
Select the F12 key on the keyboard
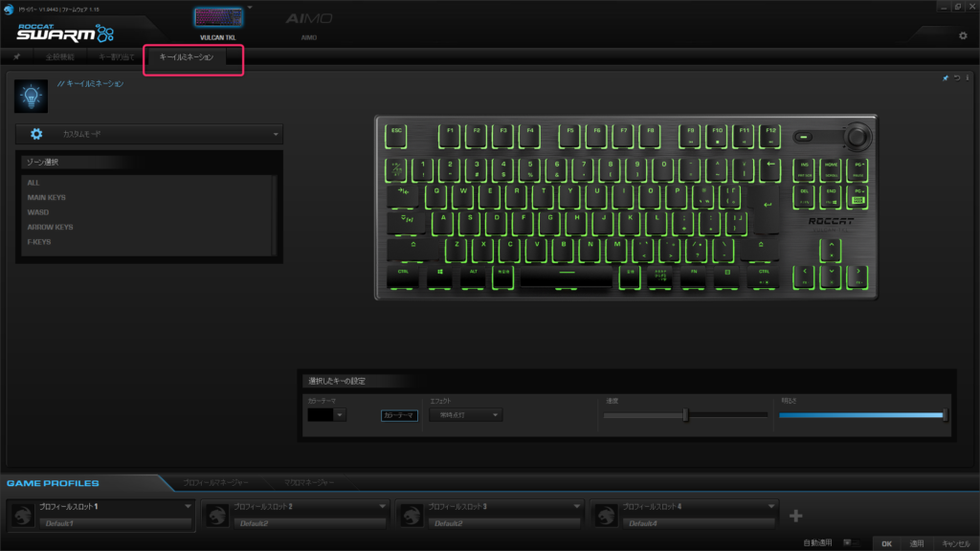pos(770,136)
